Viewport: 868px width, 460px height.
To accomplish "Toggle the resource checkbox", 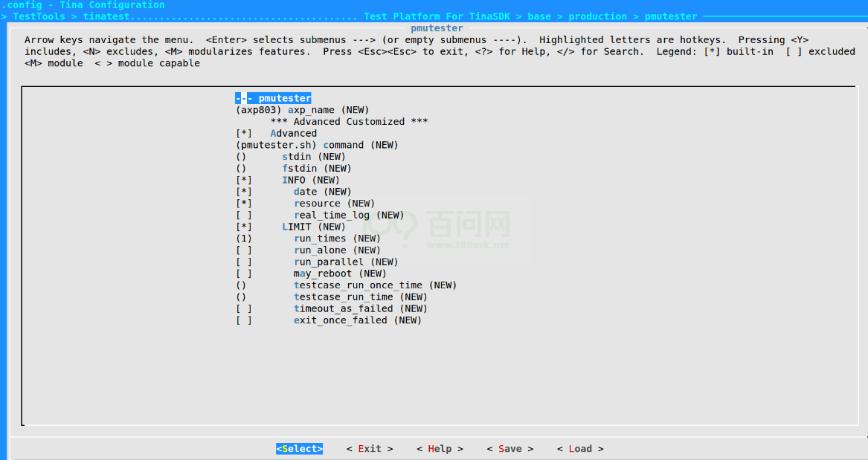I will [x=244, y=204].
